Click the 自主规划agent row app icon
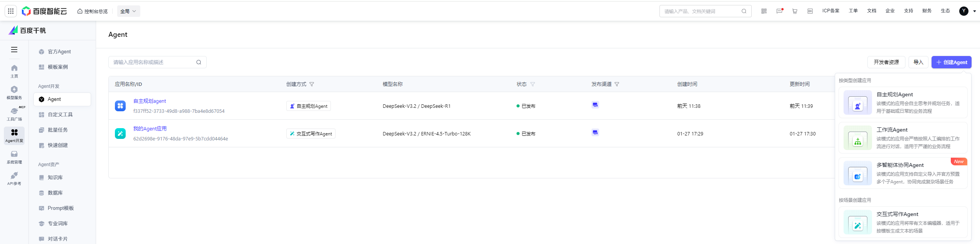This screenshot has height=244, width=980. [120, 106]
